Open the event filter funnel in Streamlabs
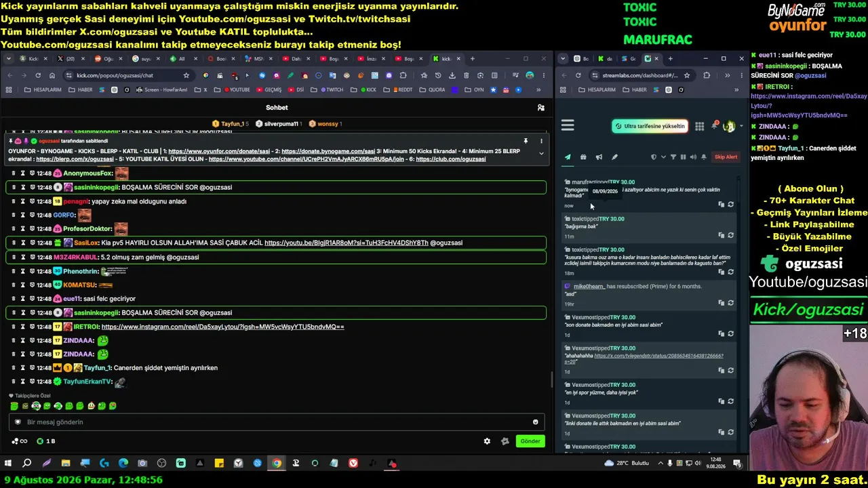The height and width of the screenshot is (488, 868). pos(673,157)
